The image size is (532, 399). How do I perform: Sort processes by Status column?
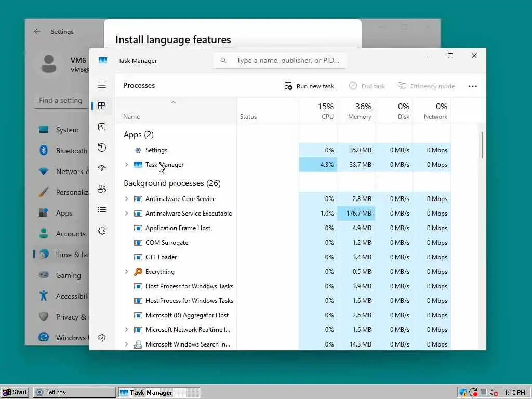coord(268,111)
